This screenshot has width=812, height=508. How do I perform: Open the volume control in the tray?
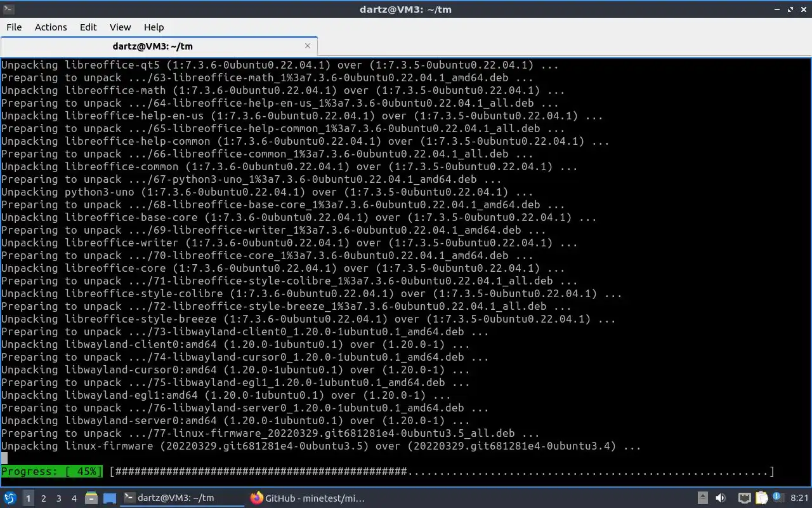[x=721, y=498]
